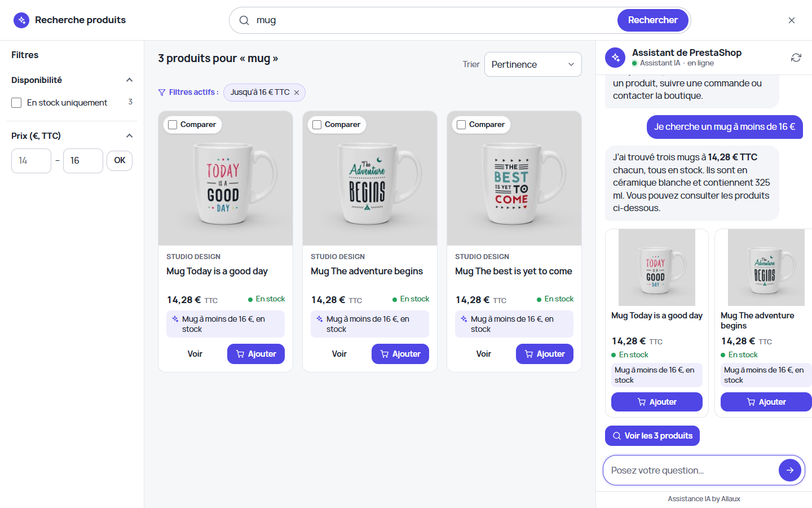This screenshot has width=812, height=508.
Task: Send the chat question with arrow button
Action: [790, 470]
